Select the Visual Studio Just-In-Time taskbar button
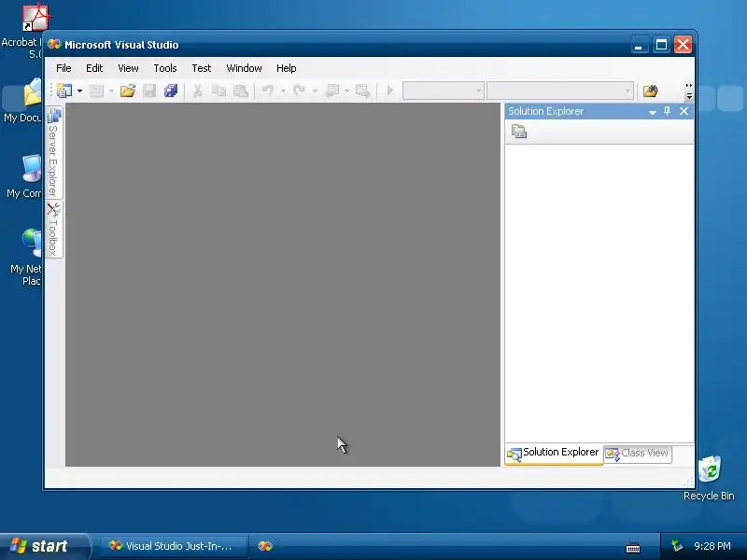 [x=174, y=546]
